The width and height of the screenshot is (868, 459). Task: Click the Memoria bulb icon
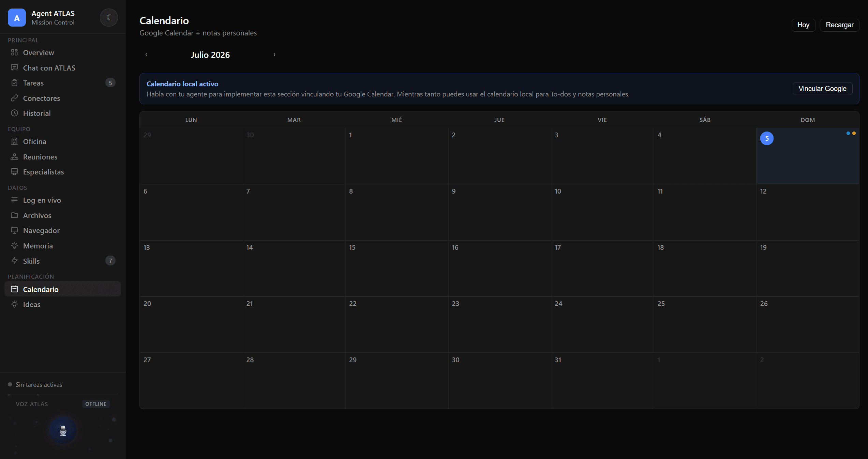tap(14, 246)
